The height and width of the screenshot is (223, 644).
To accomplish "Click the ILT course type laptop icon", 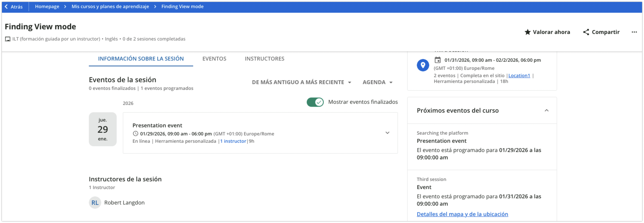I will (8, 39).
